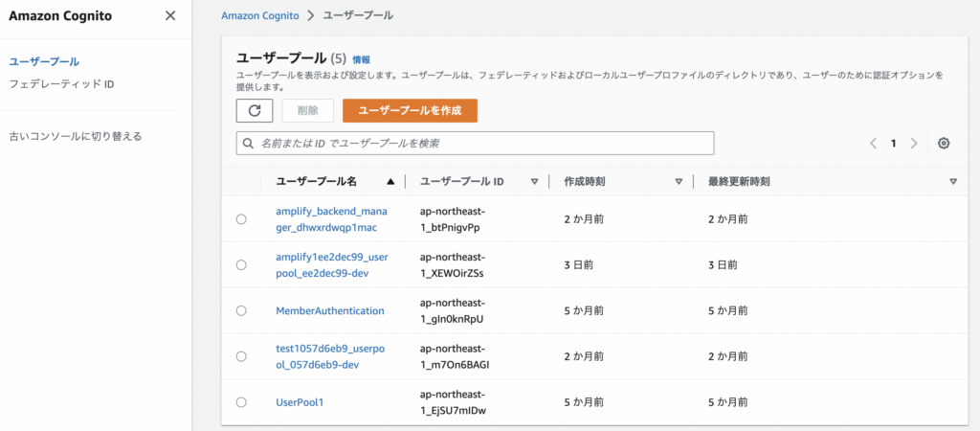
Task: Click the refresh user pools icon button
Action: (255, 111)
